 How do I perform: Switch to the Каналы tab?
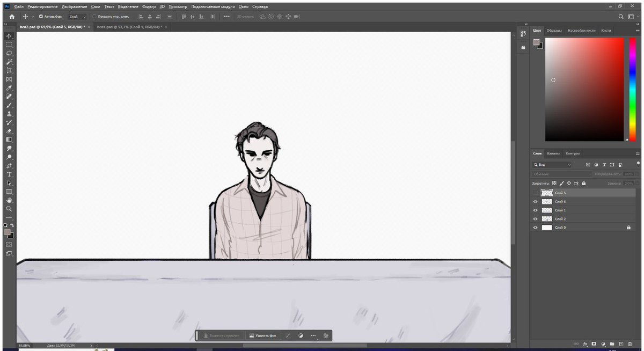coord(553,153)
